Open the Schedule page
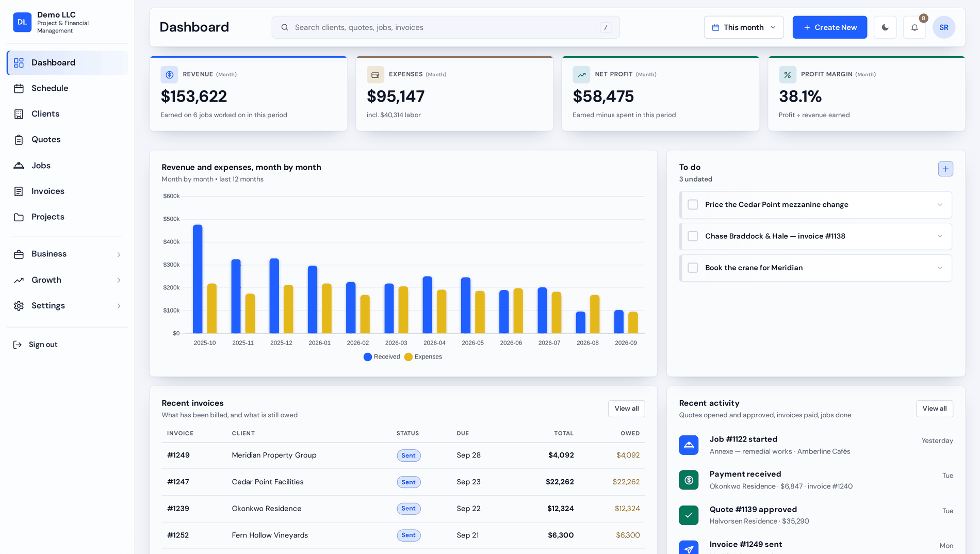The image size is (980, 554). point(67,88)
